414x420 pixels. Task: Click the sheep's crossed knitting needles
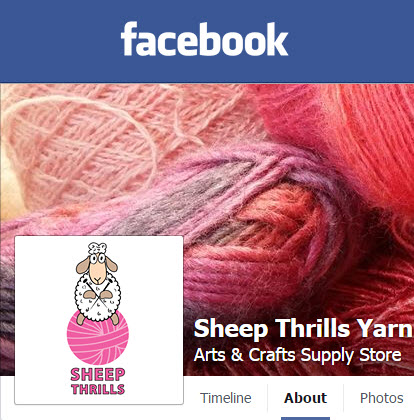pos(98,297)
